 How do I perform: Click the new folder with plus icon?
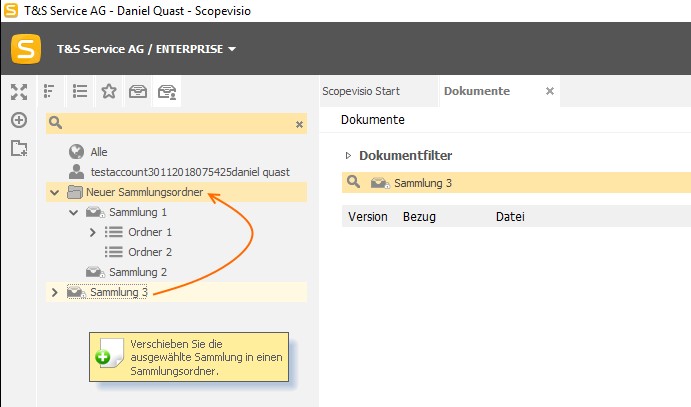pyautogui.click(x=19, y=148)
